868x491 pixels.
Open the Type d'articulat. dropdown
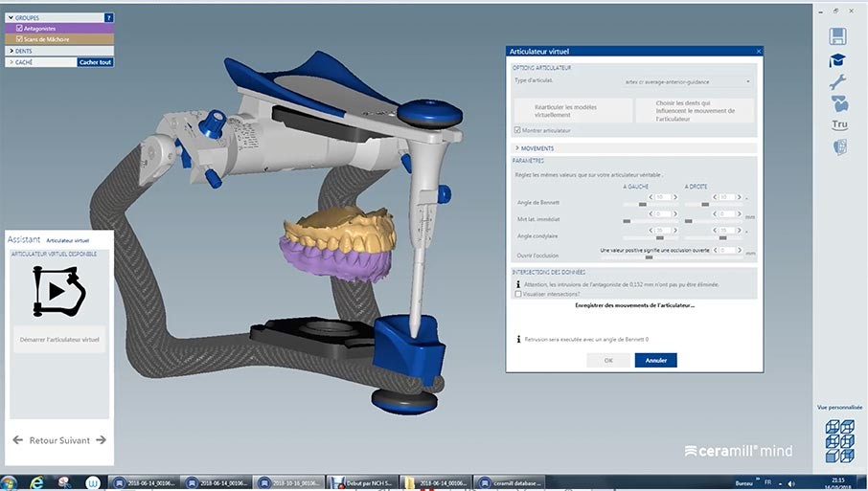(x=687, y=82)
